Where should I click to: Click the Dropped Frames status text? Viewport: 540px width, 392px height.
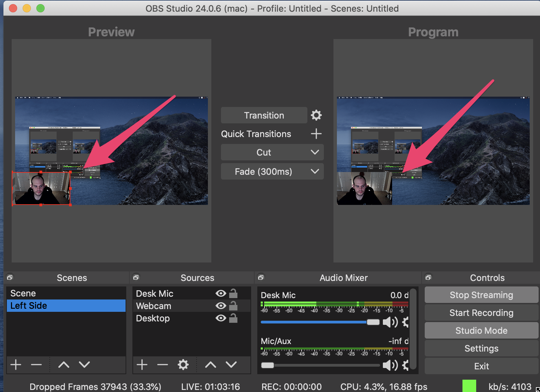click(95, 387)
